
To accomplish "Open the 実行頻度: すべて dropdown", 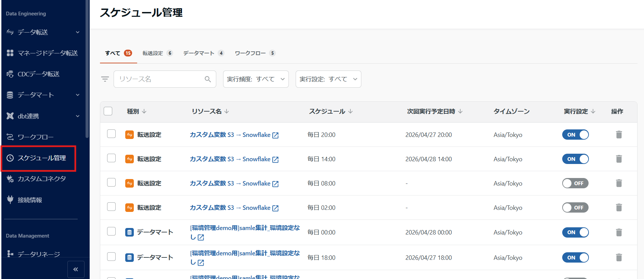I will [x=256, y=79].
